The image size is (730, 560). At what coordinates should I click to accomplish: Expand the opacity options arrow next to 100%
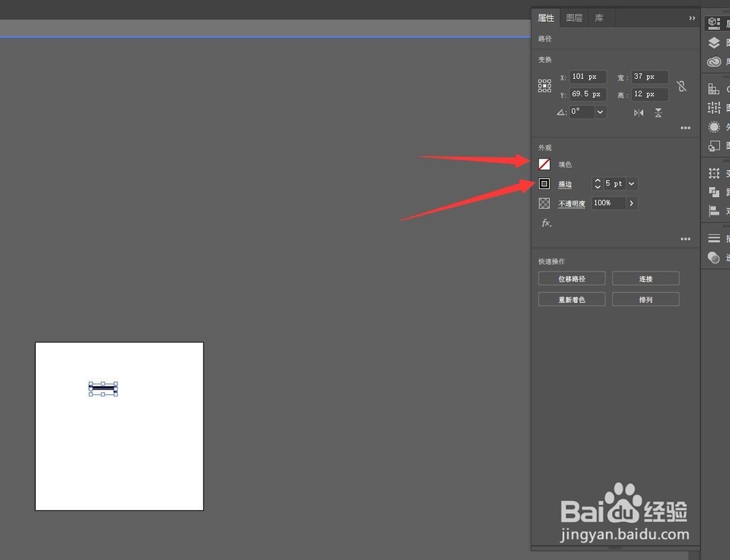(x=632, y=203)
